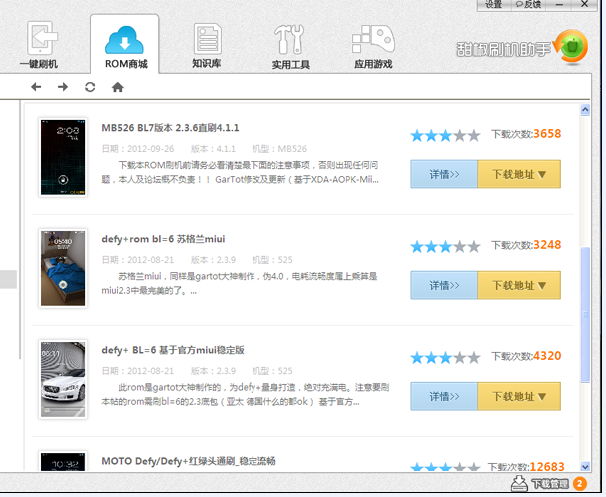This screenshot has width=606, height=497.
Task: Click the MOTO Defy红绿头 ROM thumbnail
Action: point(63,461)
